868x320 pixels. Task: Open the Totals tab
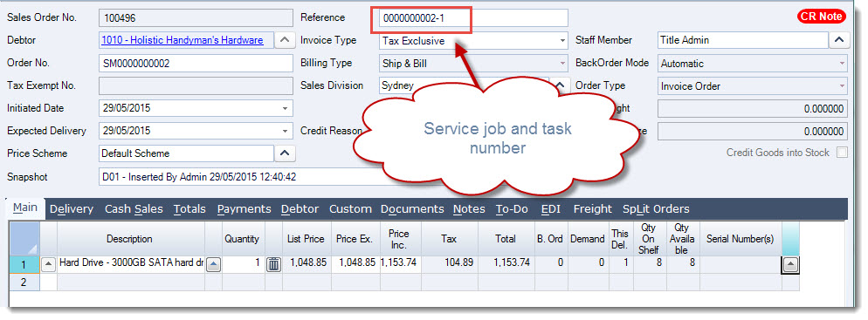[x=189, y=209]
